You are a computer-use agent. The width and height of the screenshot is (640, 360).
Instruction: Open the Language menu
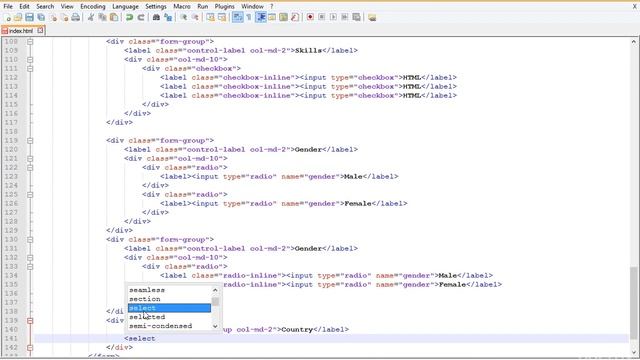coord(125,7)
